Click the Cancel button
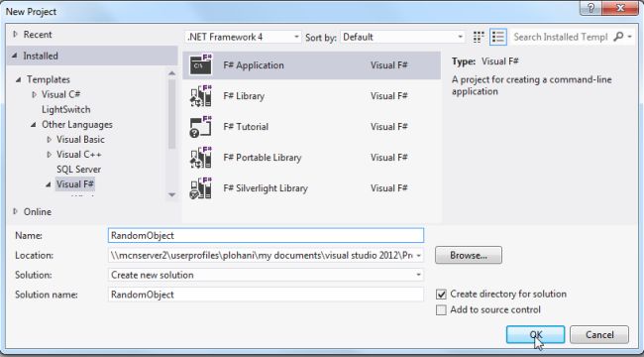Screen dimensions: 644x357 point(599,335)
